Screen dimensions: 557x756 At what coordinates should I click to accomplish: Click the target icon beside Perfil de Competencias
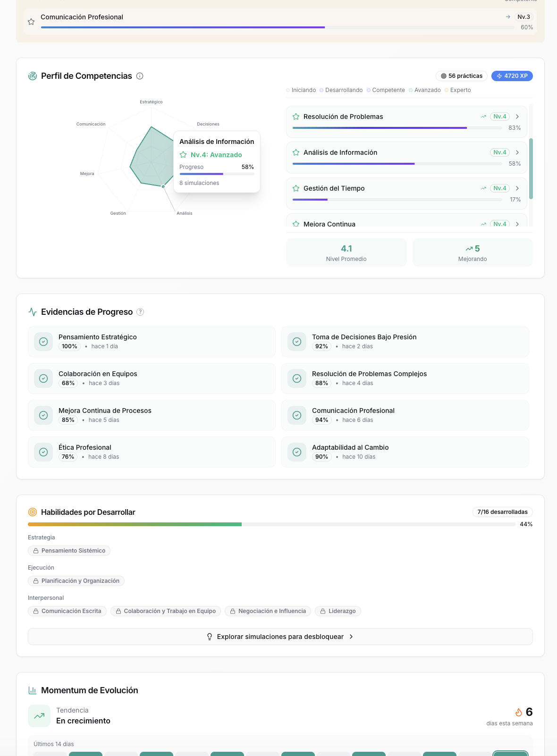tap(33, 76)
